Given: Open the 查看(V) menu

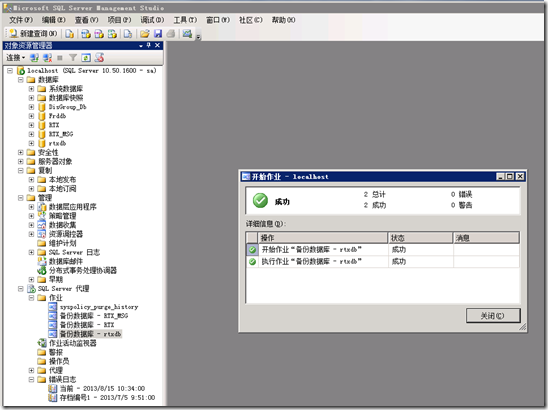Looking at the screenshot, I should [86, 20].
